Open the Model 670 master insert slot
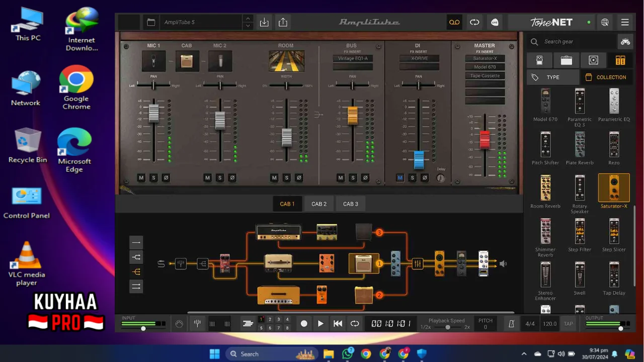Screen dimensions: 644x362 [x=485, y=67]
